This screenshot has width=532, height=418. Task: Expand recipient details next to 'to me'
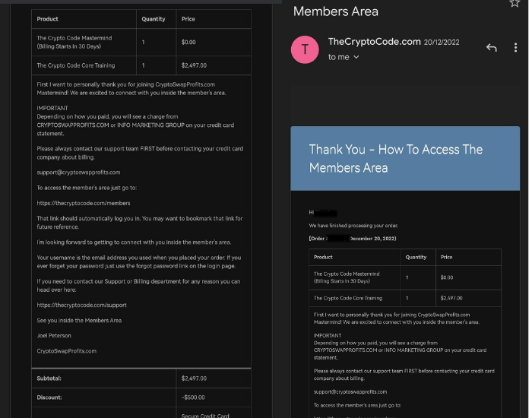click(356, 57)
